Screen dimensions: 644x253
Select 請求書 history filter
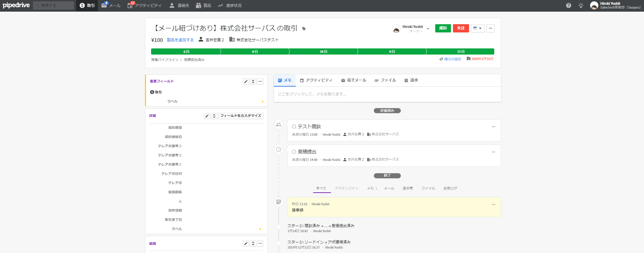click(408, 188)
